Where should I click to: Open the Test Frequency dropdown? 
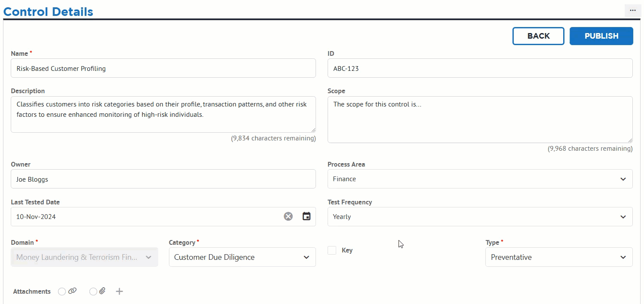click(480, 217)
